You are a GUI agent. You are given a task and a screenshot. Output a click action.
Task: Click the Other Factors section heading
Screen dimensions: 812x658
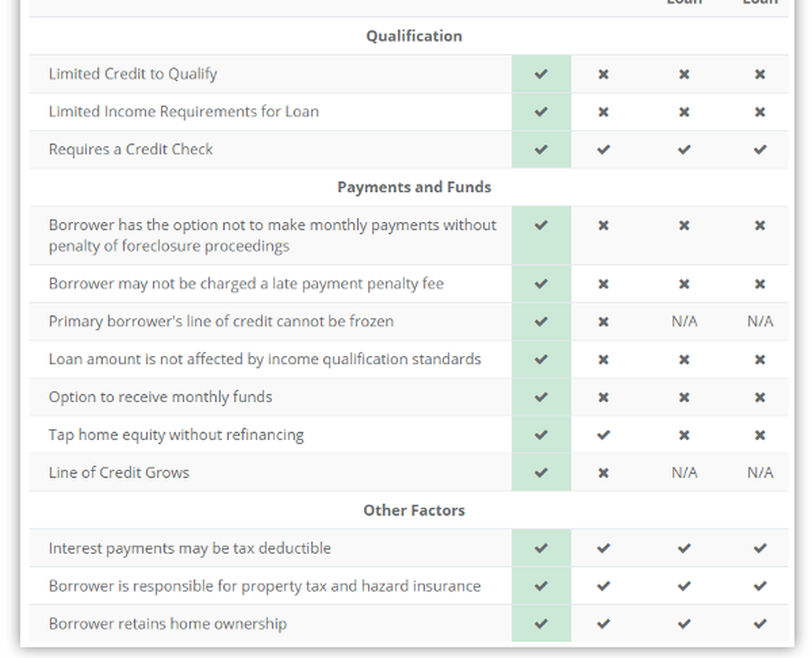pos(414,510)
